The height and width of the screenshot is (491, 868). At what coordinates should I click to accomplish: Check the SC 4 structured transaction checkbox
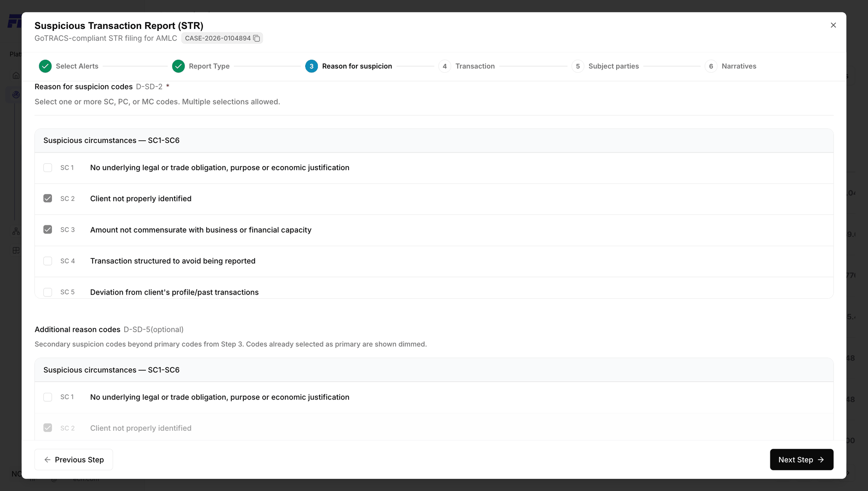47,261
